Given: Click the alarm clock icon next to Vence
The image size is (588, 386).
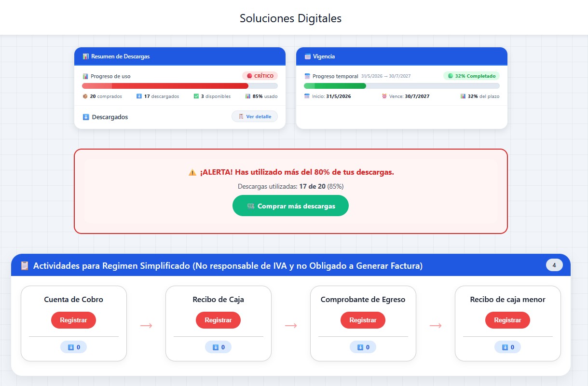Looking at the screenshot, I should (x=384, y=96).
